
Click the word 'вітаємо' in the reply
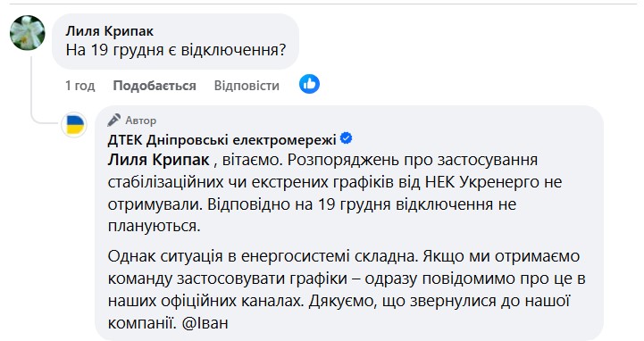pyautogui.click(x=250, y=160)
